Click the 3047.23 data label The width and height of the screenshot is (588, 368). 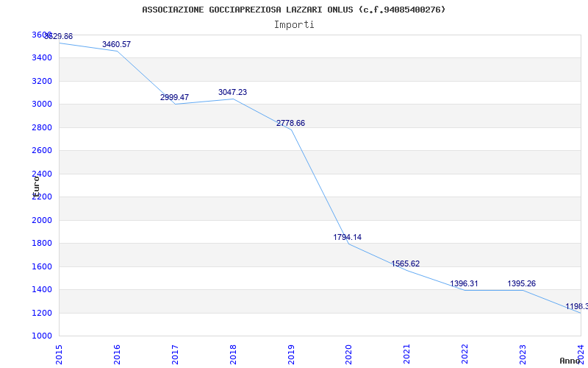coord(232,92)
